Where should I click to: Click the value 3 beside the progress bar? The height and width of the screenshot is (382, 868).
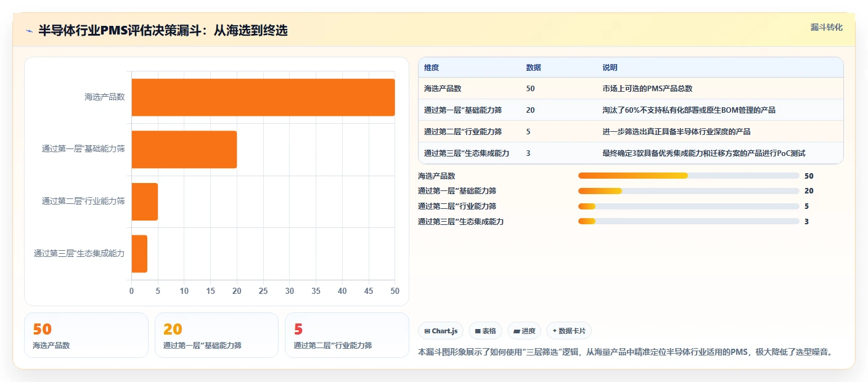click(807, 221)
